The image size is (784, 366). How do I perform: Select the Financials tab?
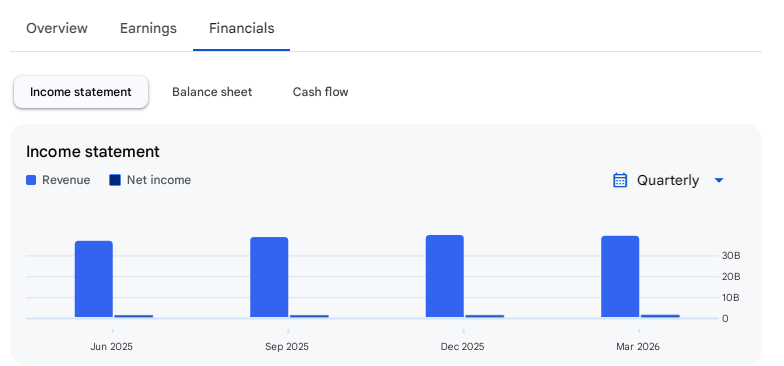click(x=242, y=28)
